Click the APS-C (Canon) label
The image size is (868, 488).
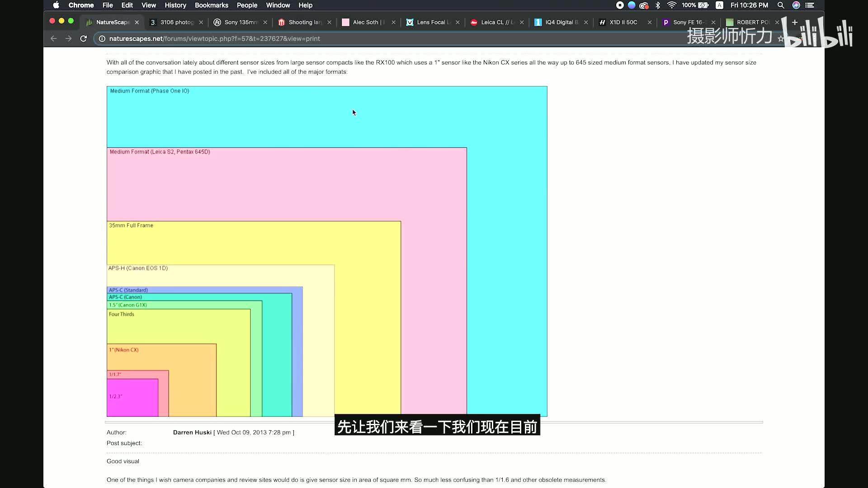coord(125,297)
